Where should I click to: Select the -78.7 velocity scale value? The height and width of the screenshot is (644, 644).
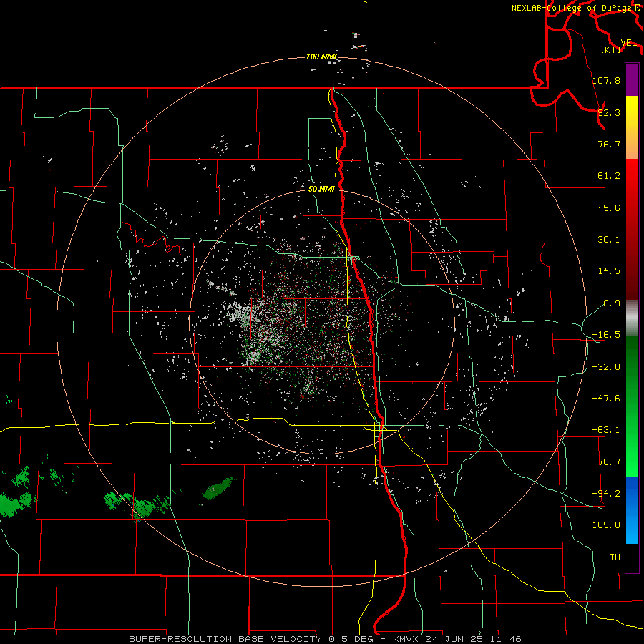pos(606,462)
